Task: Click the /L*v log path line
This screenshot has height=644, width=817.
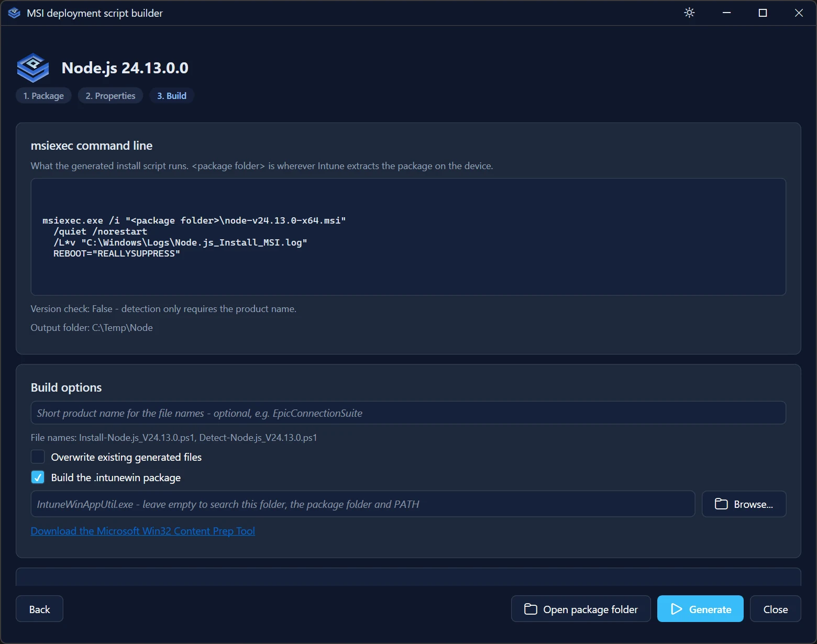Action: pyautogui.click(x=180, y=242)
